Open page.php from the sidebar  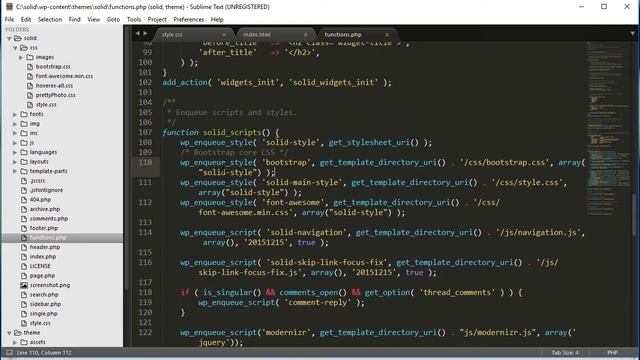pyautogui.click(x=42, y=276)
